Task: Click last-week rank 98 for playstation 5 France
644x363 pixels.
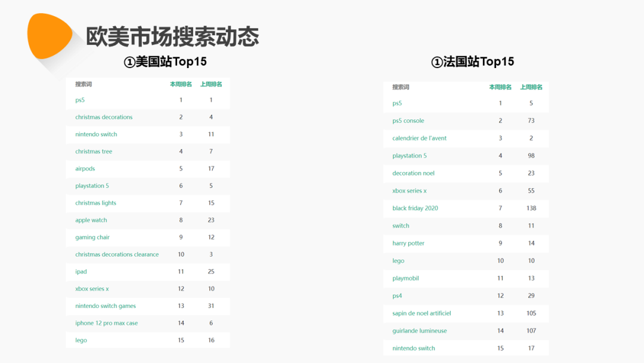Action: click(531, 156)
